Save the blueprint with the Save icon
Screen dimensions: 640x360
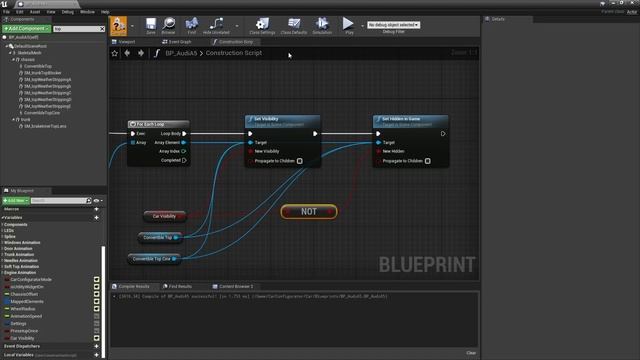[x=151, y=25]
